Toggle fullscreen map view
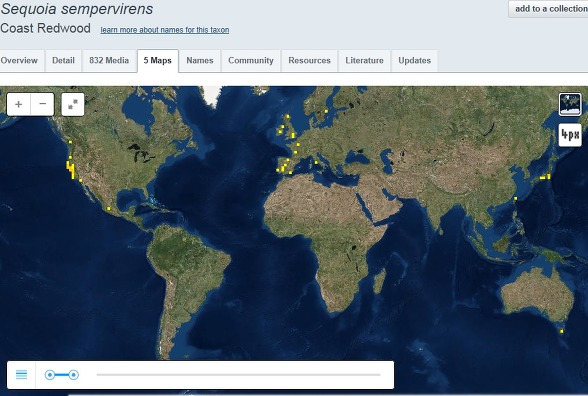Viewport: 588px width, 396px height. pyautogui.click(x=73, y=104)
